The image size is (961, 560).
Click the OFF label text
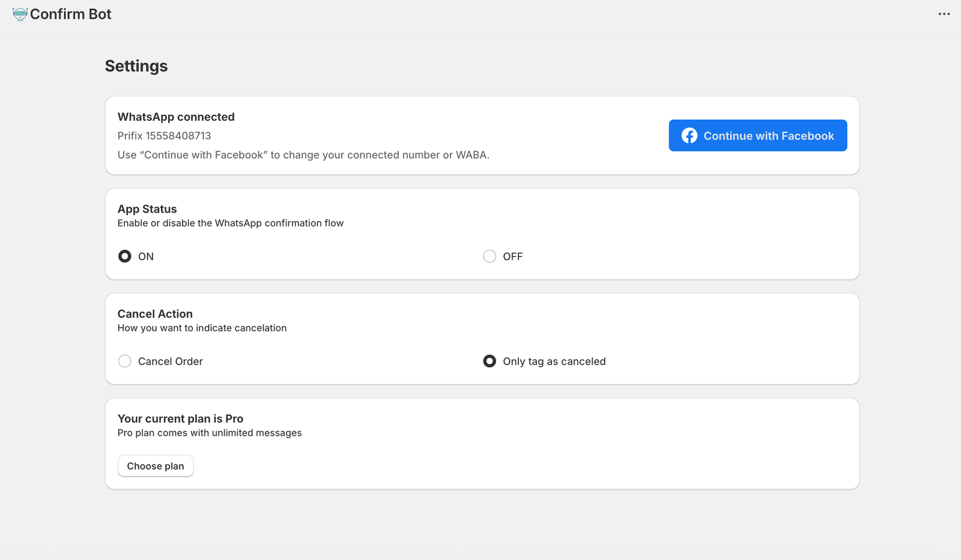pos(512,256)
